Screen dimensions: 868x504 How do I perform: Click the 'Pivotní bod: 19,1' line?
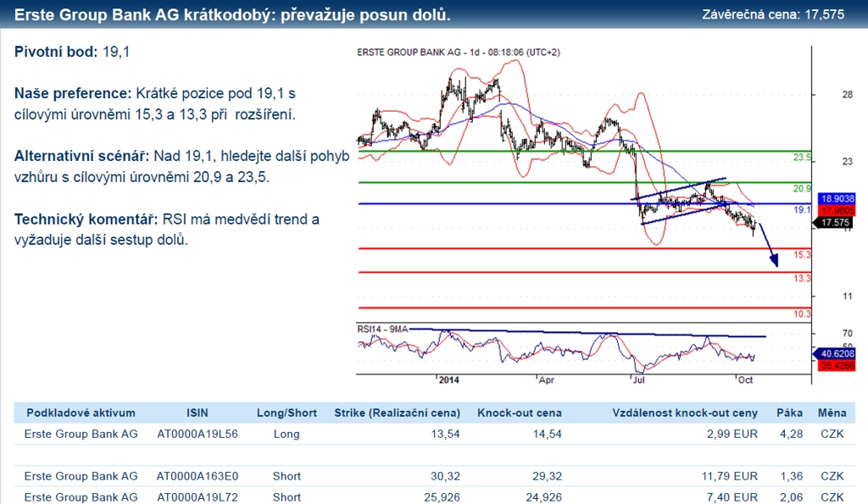tap(72, 52)
